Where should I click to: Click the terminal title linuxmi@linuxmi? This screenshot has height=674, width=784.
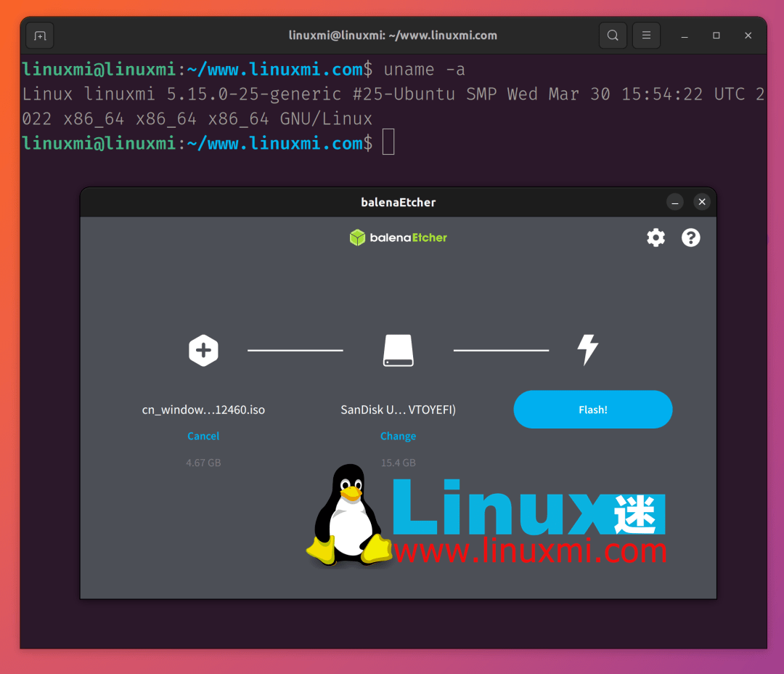coord(393,36)
